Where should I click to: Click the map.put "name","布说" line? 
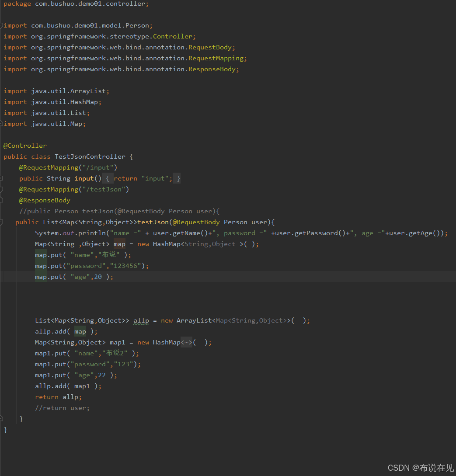[x=83, y=255]
